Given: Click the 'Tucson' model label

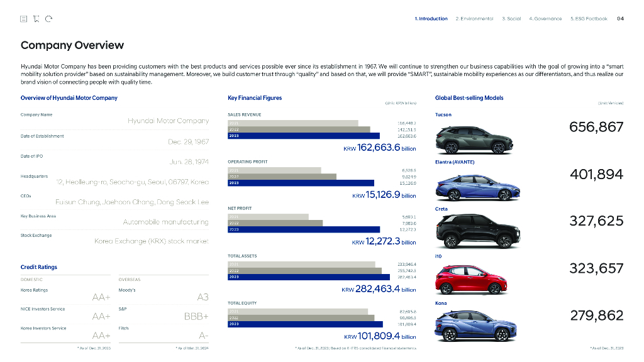Looking at the screenshot, I should click(x=443, y=115).
